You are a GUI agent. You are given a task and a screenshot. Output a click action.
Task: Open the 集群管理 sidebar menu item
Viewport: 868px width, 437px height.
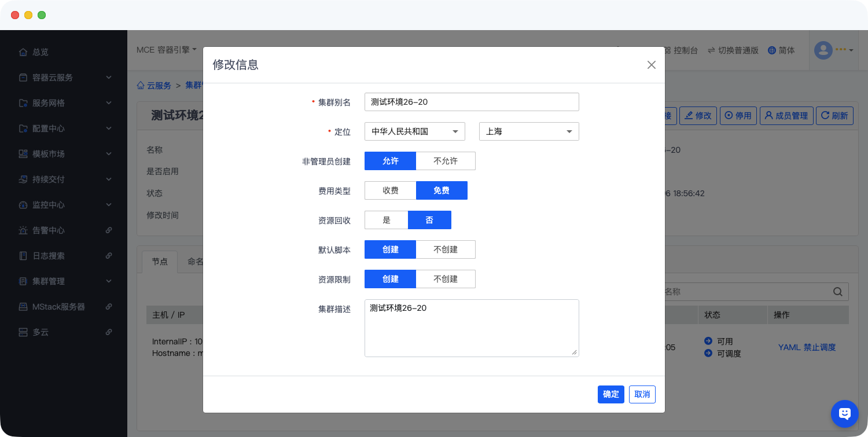pos(64,281)
